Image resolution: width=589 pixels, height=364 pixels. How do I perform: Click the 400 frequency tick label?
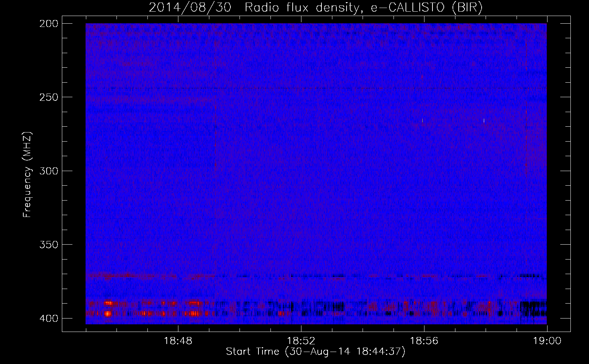48,318
